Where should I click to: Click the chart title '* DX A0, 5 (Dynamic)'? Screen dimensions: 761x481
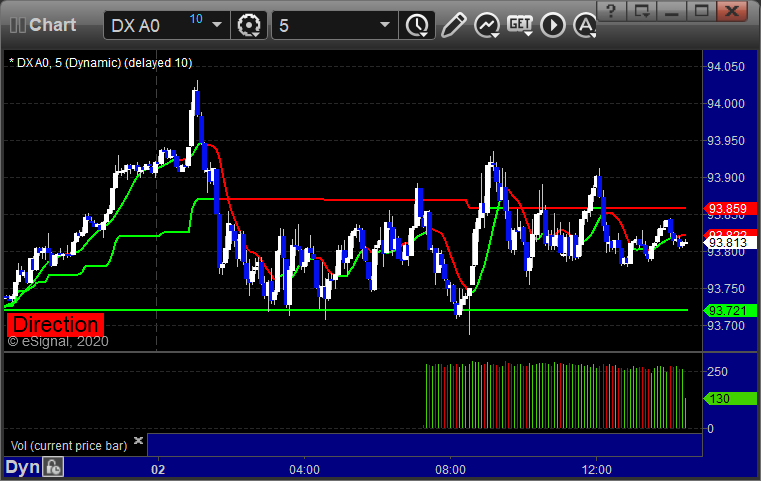tap(65, 63)
